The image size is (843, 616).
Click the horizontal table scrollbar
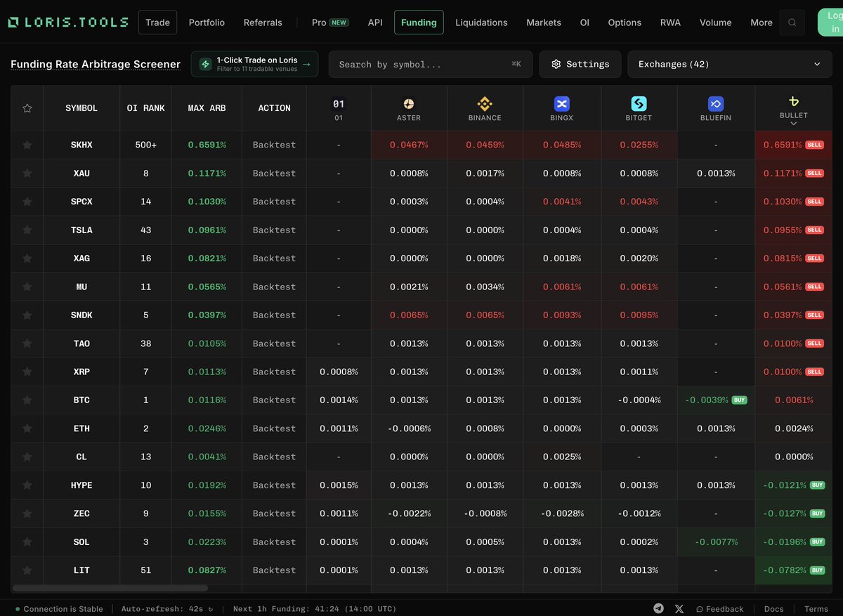110,588
